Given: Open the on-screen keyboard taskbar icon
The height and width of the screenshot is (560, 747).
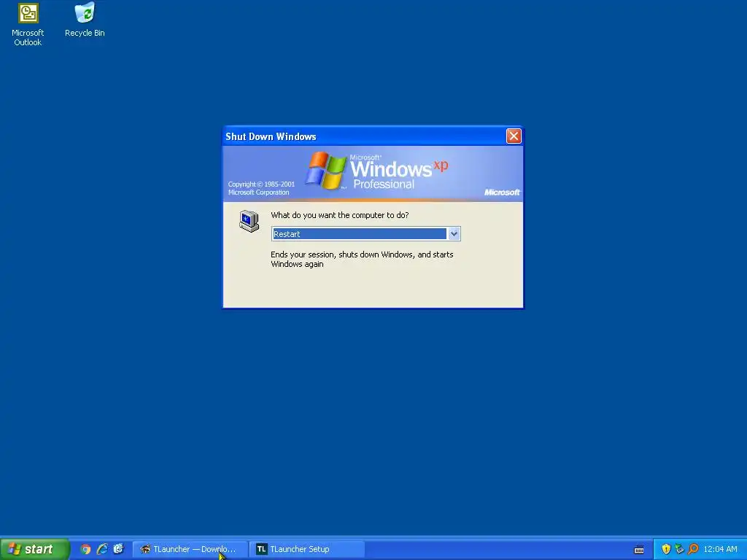Looking at the screenshot, I should click(639, 550).
